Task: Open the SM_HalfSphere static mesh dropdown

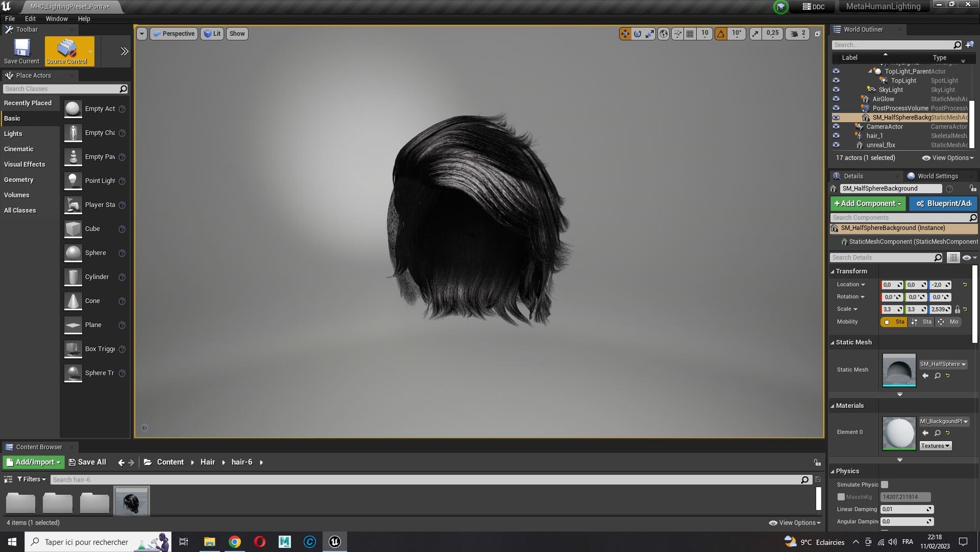Action: [x=944, y=365]
